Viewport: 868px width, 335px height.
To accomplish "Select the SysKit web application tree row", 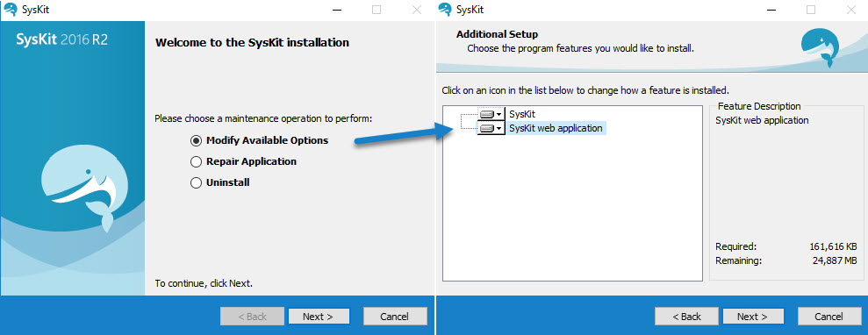I will coord(556,128).
